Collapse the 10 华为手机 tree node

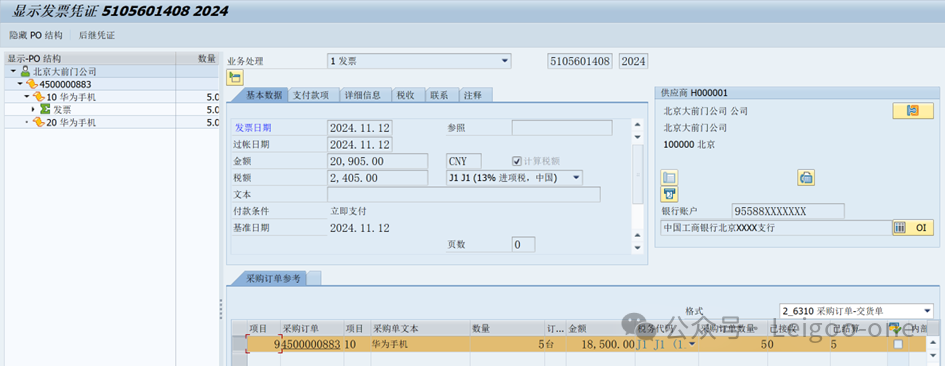pyautogui.click(x=27, y=96)
